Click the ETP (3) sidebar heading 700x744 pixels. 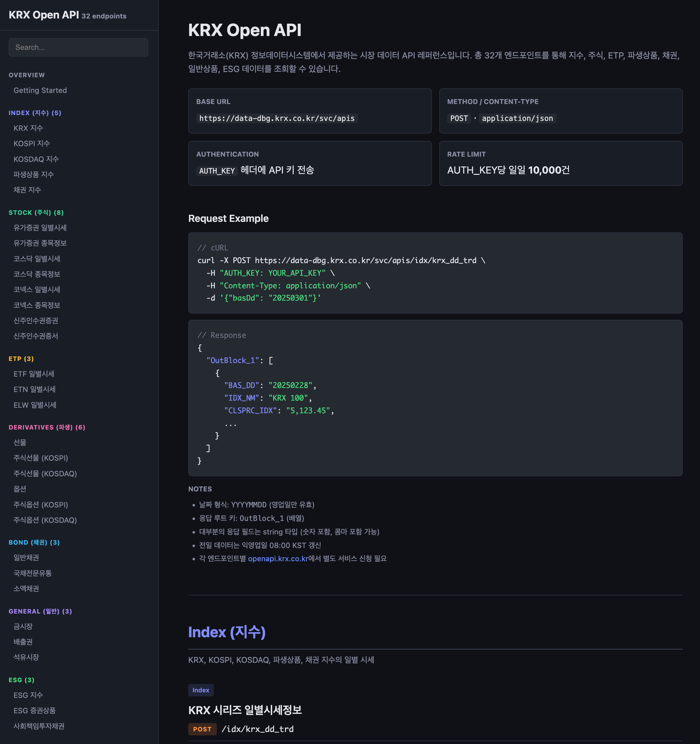(x=21, y=358)
